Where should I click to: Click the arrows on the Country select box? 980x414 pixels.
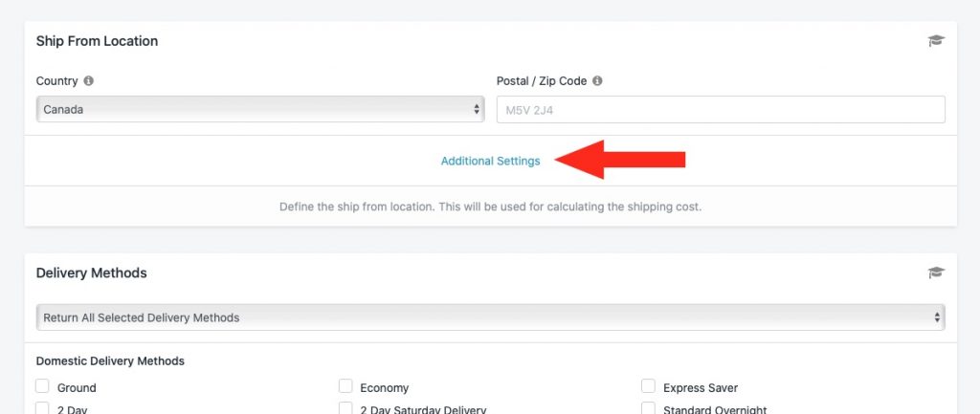pos(477,109)
